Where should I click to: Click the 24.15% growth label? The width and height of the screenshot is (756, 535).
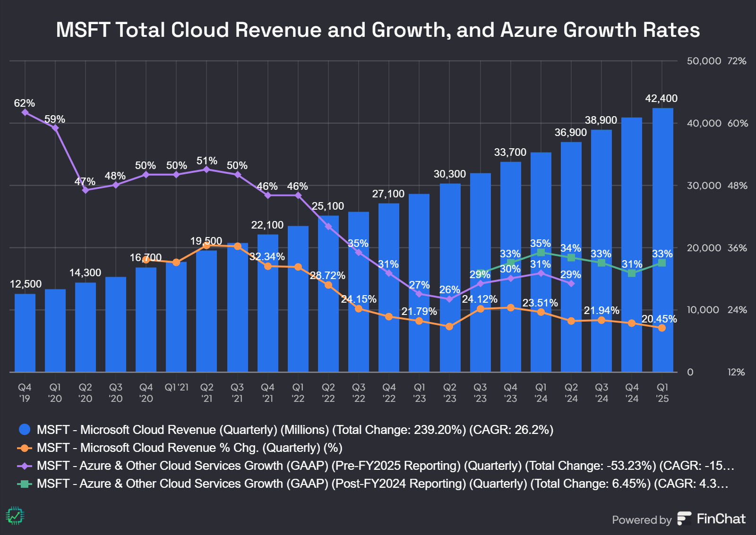[359, 299]
